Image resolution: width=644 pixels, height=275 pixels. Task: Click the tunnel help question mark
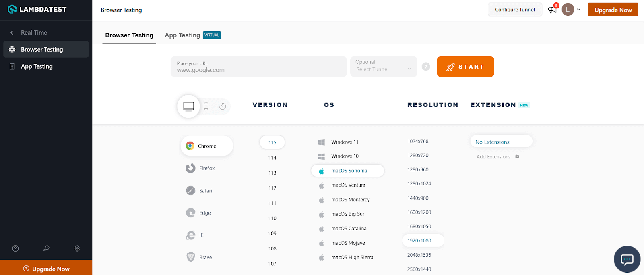(x=426, y=67)
